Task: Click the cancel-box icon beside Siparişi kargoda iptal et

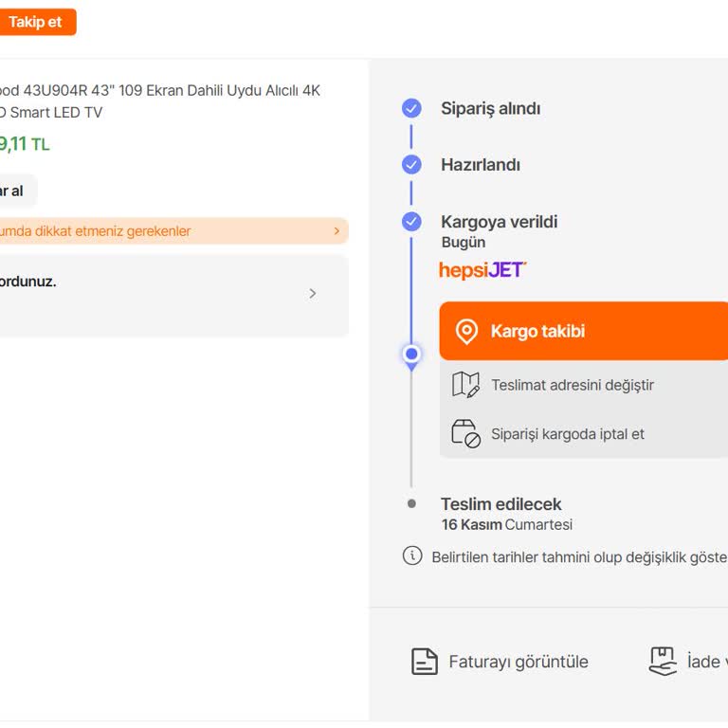Action: click(465, 434)
